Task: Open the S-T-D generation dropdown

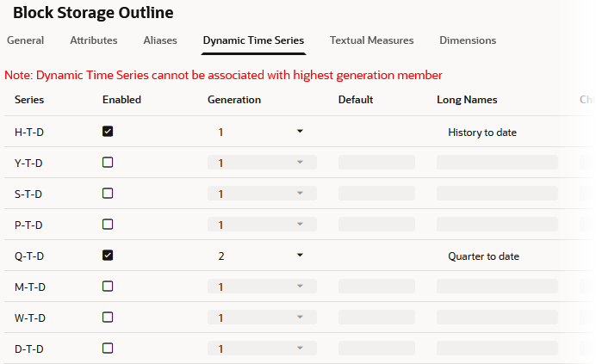Action: 262,194
